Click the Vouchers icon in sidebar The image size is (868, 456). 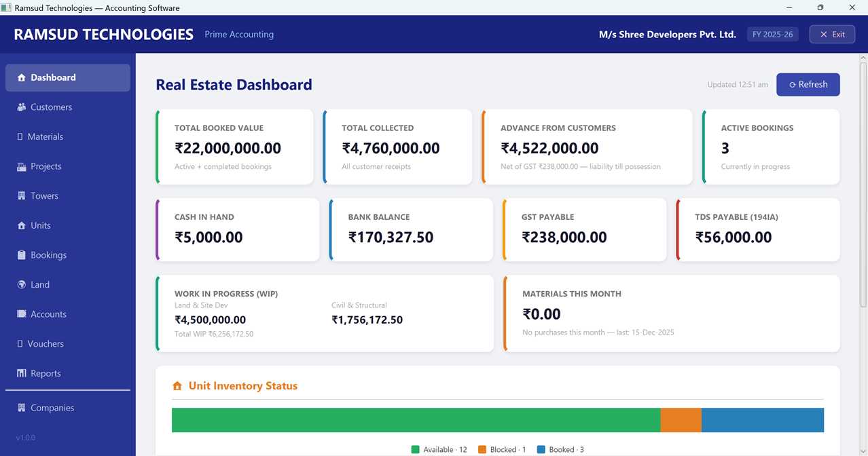20,343
